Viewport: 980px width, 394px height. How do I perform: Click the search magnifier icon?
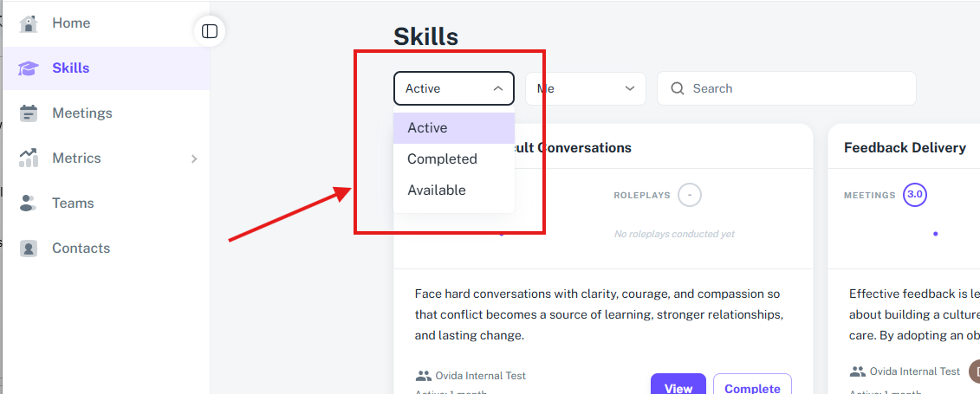(678, 88)
